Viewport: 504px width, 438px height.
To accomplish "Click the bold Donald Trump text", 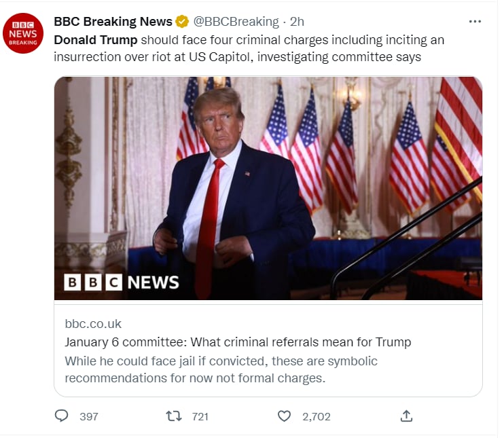I will [96, 40].
